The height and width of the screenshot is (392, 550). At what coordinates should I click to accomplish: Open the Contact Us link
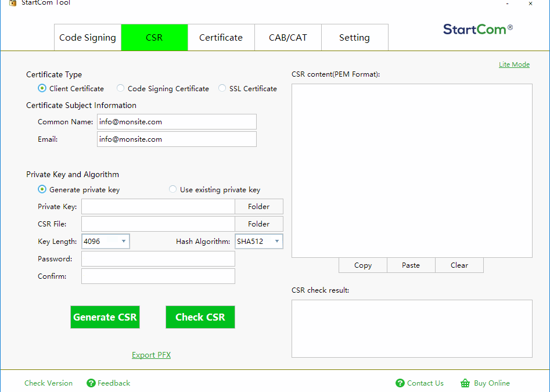coord(425,383)
